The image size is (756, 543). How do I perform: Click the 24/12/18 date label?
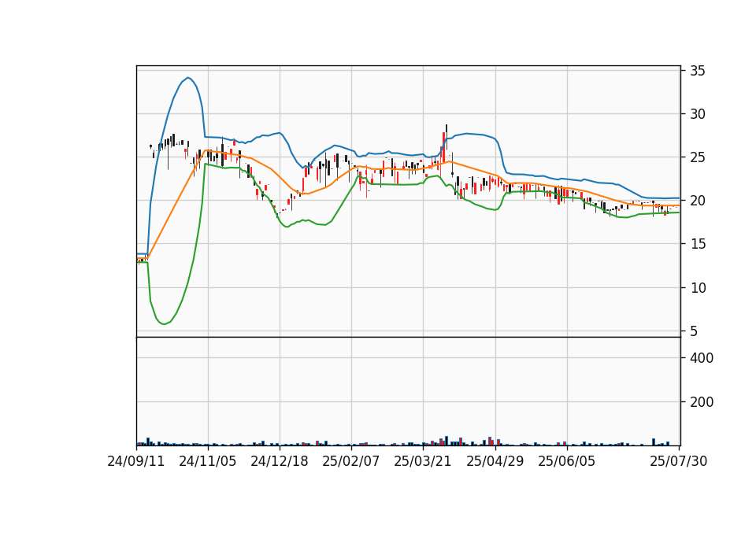280,461
